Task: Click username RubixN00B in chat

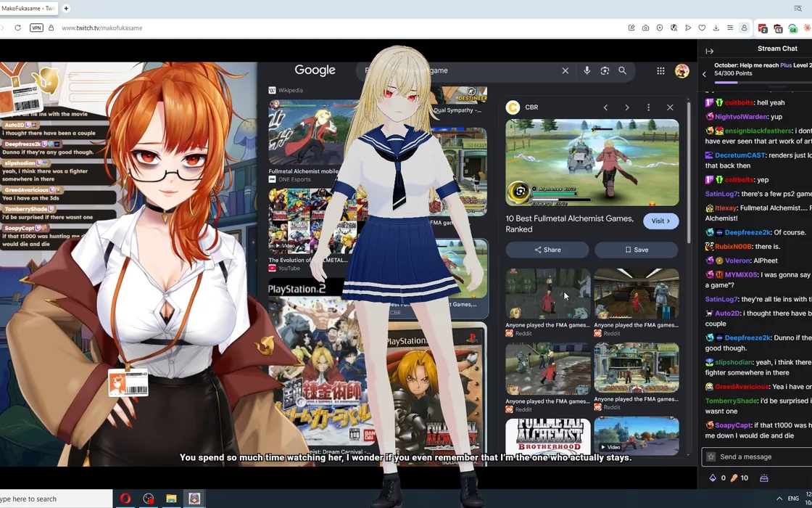Action: (732, 247)
